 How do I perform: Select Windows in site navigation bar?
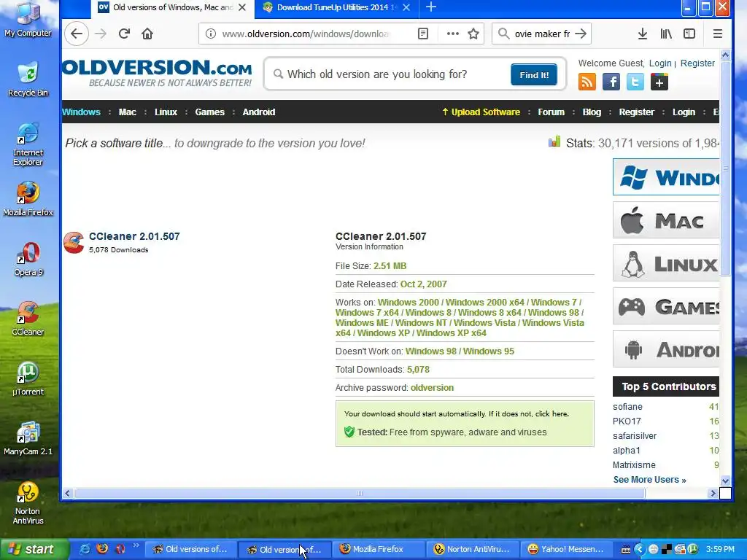click(81, 112)
